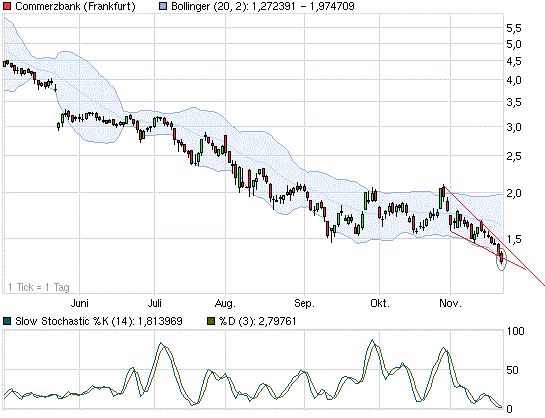Select the 'Commerzbank (Frankfurt)' legend label
This screenshot has width=545, height=418.
coord(75,6)
